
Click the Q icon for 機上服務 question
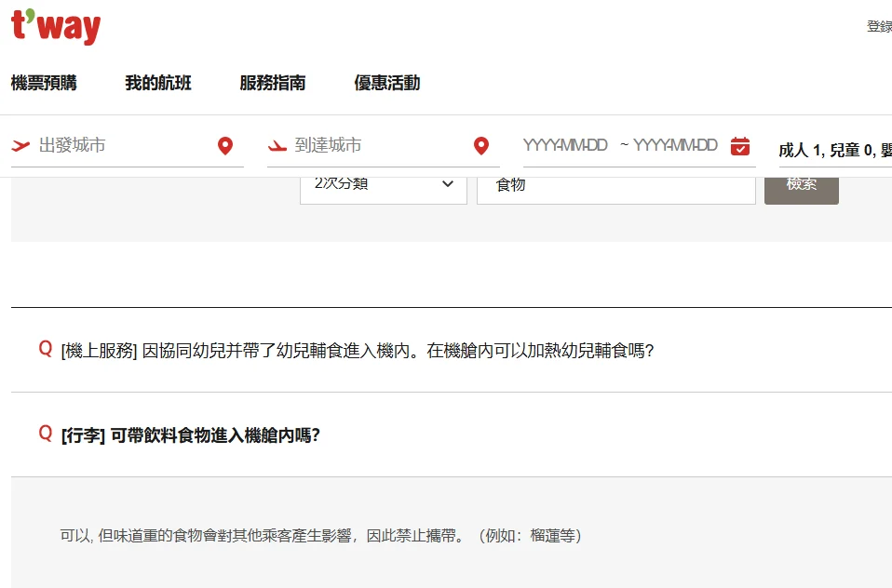46,349
